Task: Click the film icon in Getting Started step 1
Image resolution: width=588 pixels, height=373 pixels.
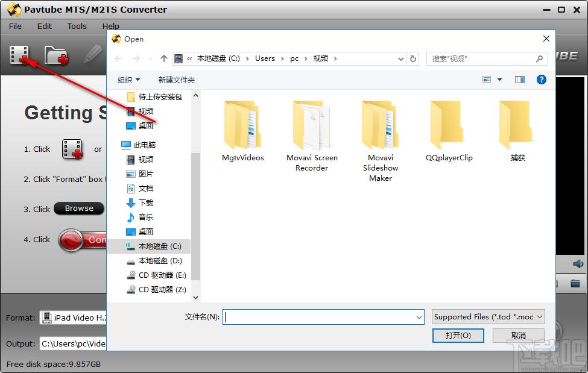Action: tap(72, 149)
